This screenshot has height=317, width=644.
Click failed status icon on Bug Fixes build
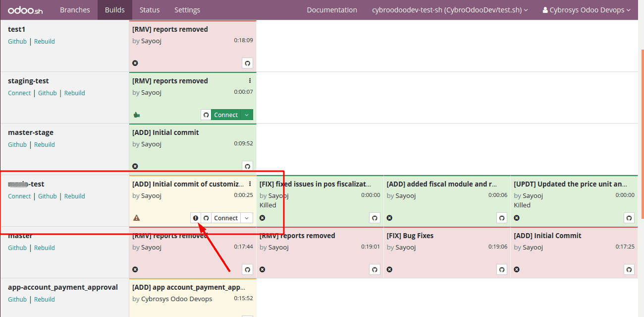(x=390, y=269)
